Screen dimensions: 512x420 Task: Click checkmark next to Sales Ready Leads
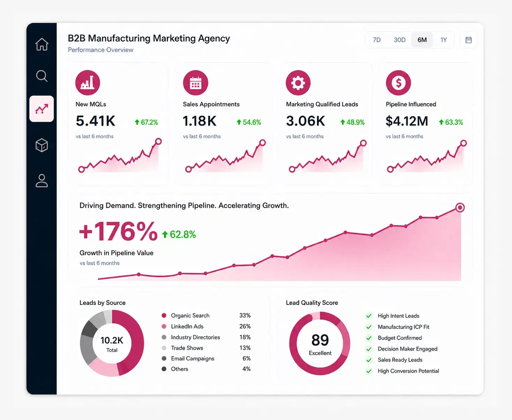(x=369, y=360)
